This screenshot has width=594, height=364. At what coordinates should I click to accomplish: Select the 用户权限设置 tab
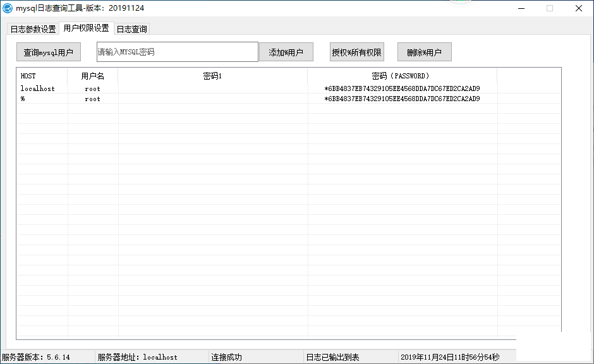click(x=87, y=28)
